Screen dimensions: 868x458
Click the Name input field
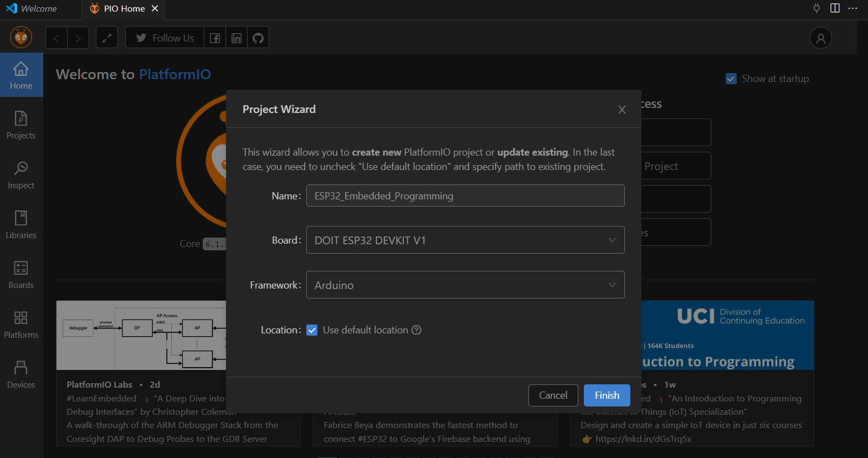[465, 195]
